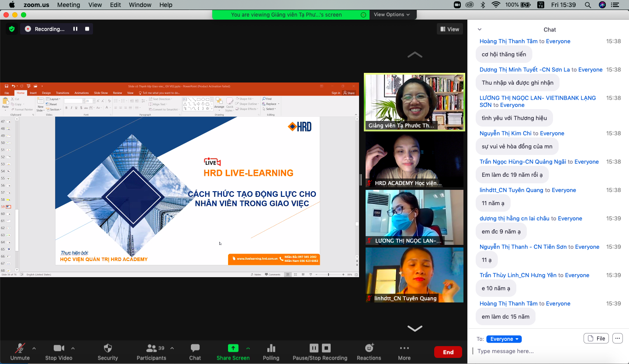Open Siri from the menu bar
The width and height of the screenshot is (629, 364).
pyautogui.click(x=602, y=5)
